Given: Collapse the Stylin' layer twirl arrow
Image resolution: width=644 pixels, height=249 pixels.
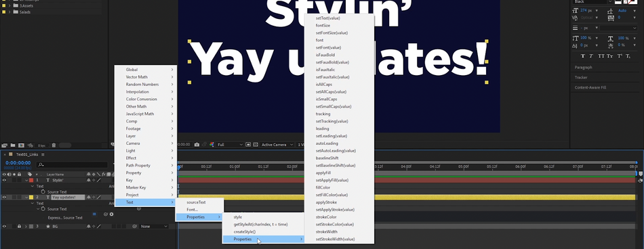Looking at the screenshot, I should 26,181.
